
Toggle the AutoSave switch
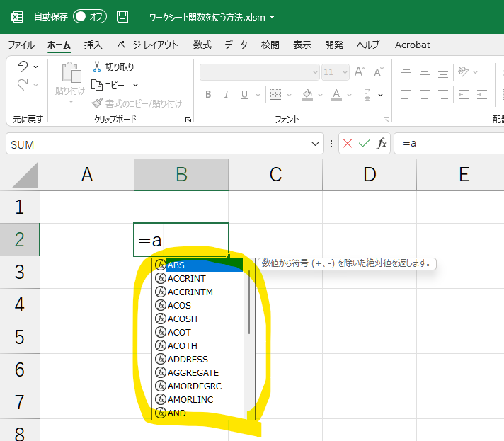tap(90, 16)
